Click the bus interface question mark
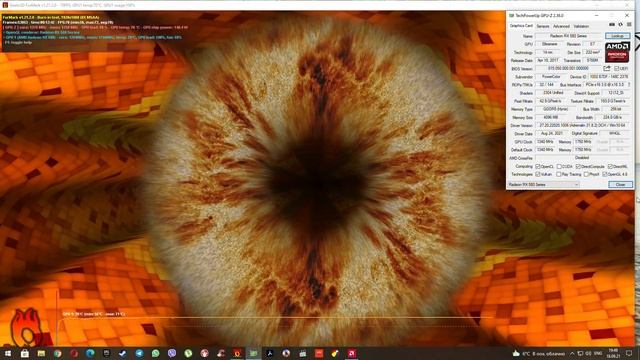Image resolution: width=640 pixels, height=360 pixels. point(629,84)
